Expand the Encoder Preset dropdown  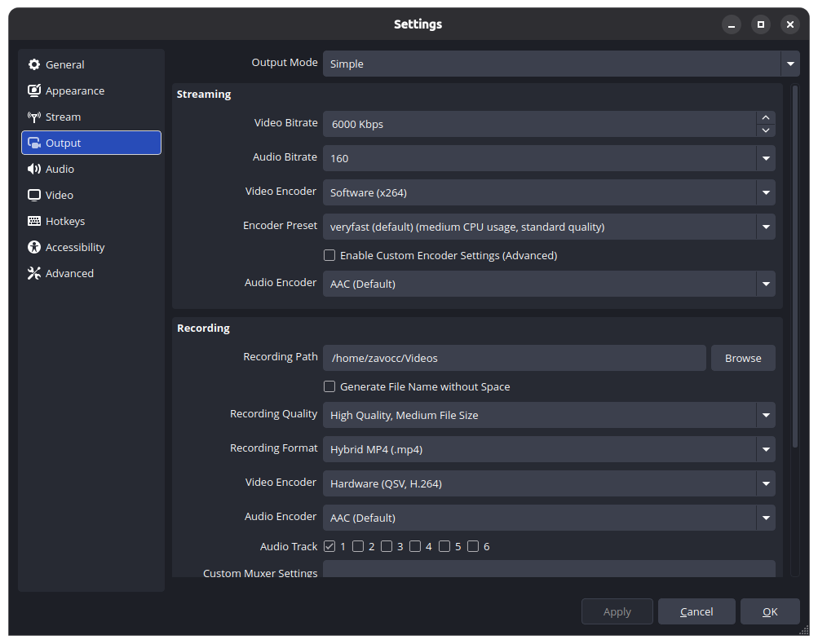tap(549, 227)
